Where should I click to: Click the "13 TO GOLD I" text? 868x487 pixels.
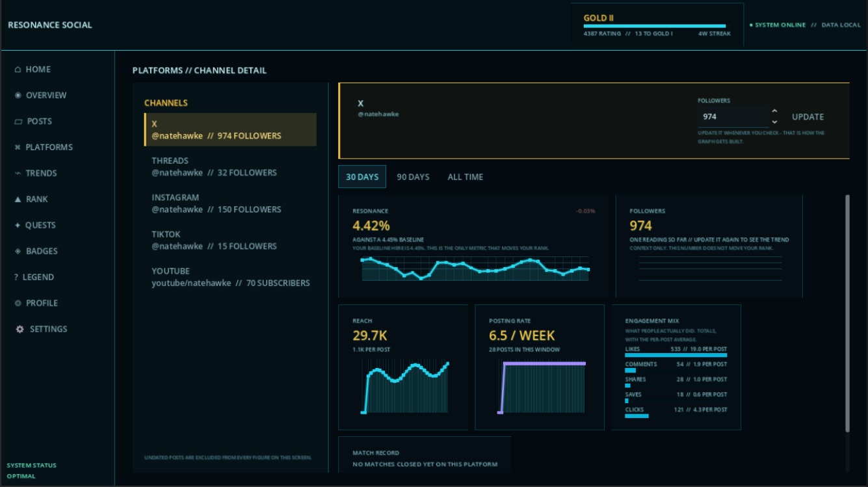point(653,34)
